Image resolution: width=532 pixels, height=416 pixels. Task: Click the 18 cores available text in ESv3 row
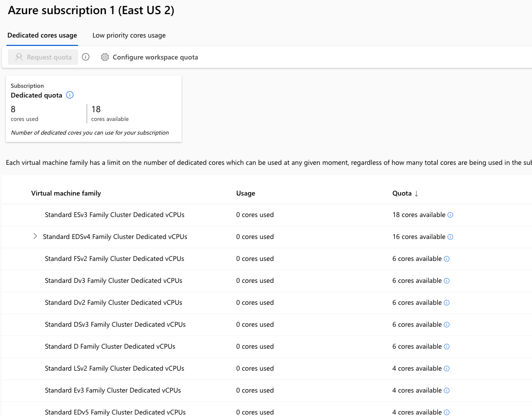(419, 215)
